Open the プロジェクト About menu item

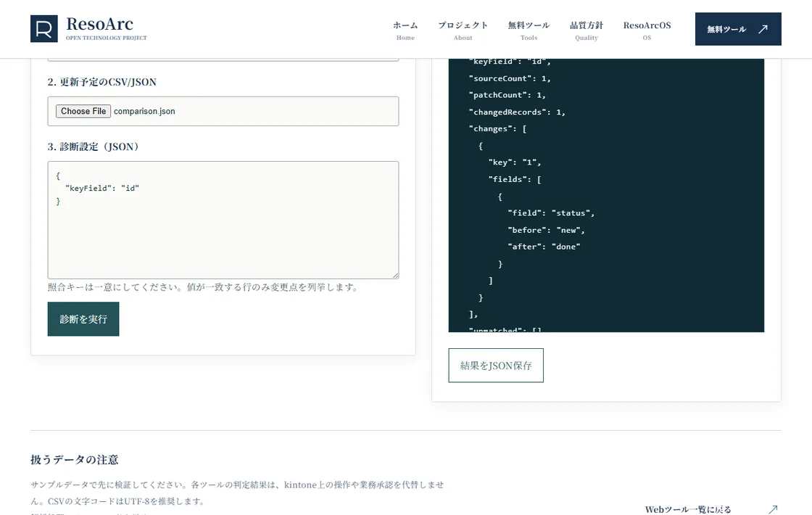click(x=463, y=30)
